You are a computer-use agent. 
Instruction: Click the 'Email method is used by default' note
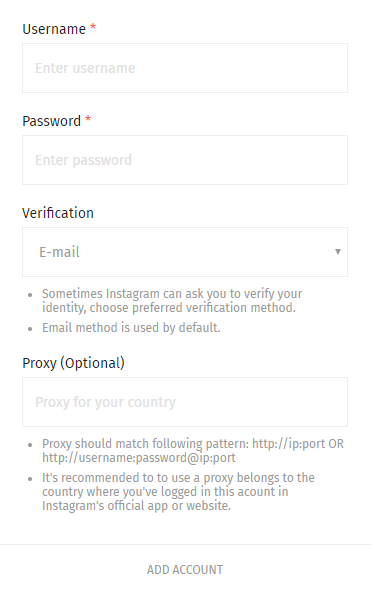pos(131,328)
